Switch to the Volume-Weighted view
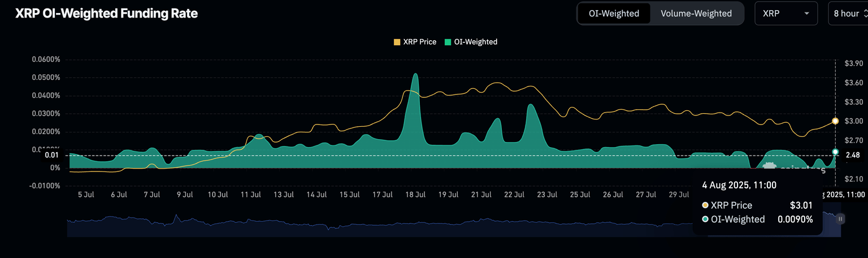This screenshot has height=258, width=868. pyautogui.click(x=696, y=14)
